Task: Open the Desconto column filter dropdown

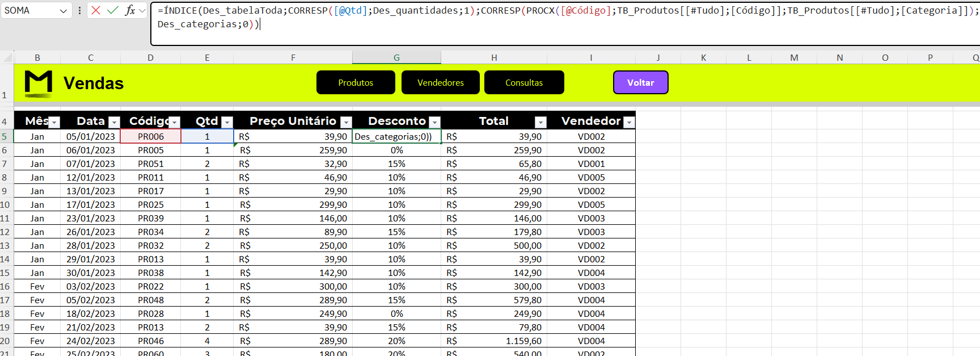Action: click(x=435, y=122)
